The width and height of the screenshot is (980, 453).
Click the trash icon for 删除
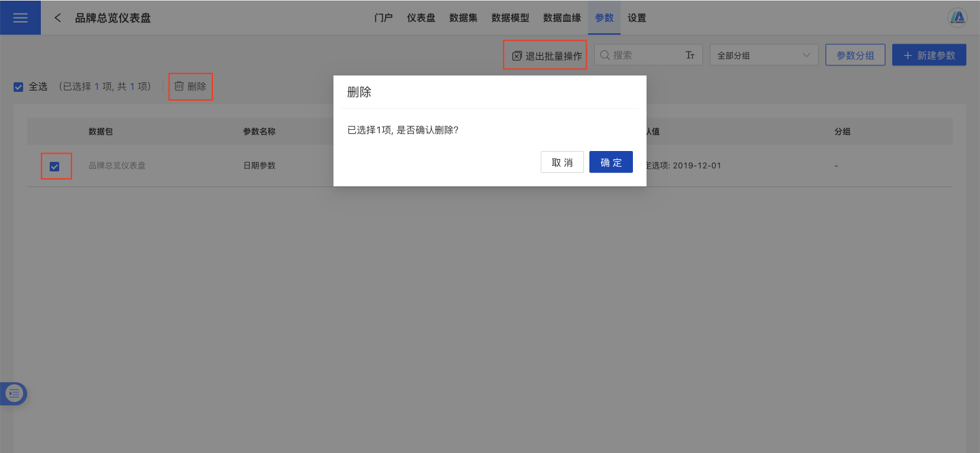tap(179, 86)
